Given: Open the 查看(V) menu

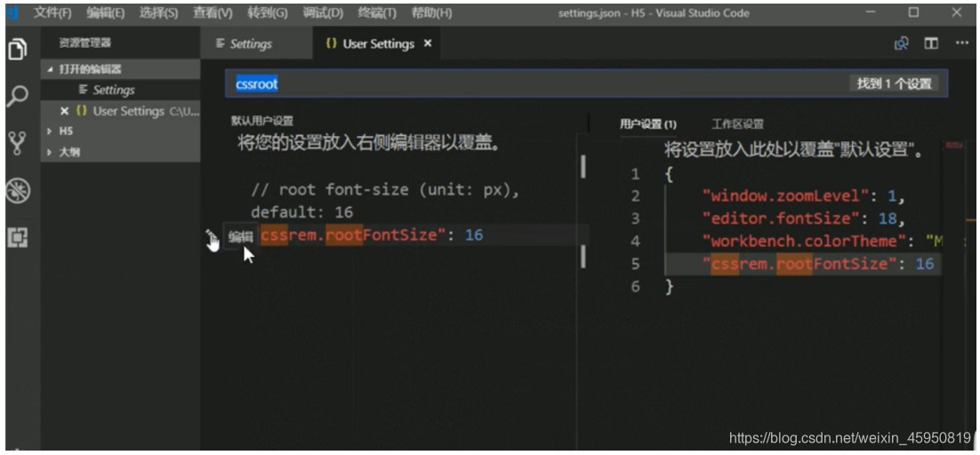Looking at the screenshot, I should point(213,12).
